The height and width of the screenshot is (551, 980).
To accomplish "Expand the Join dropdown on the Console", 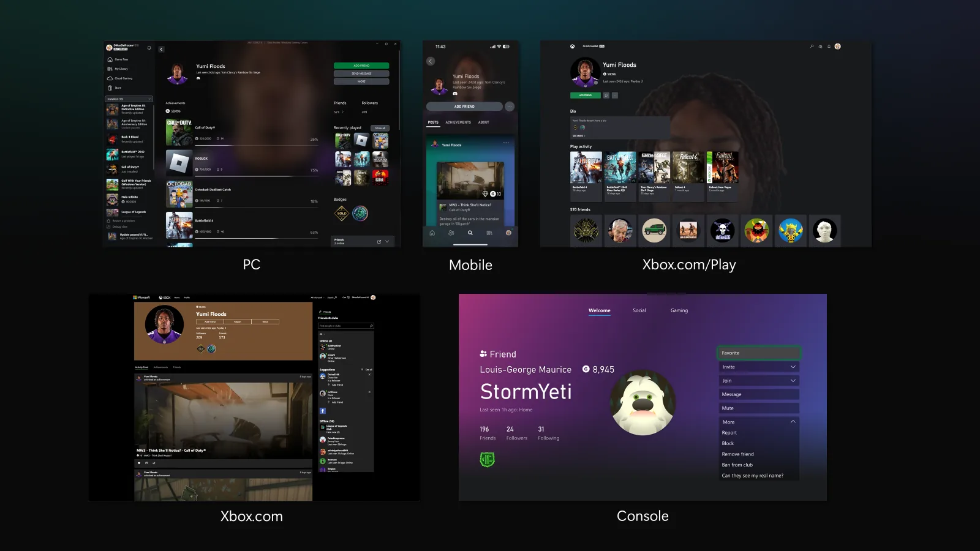I will [759, 380].
